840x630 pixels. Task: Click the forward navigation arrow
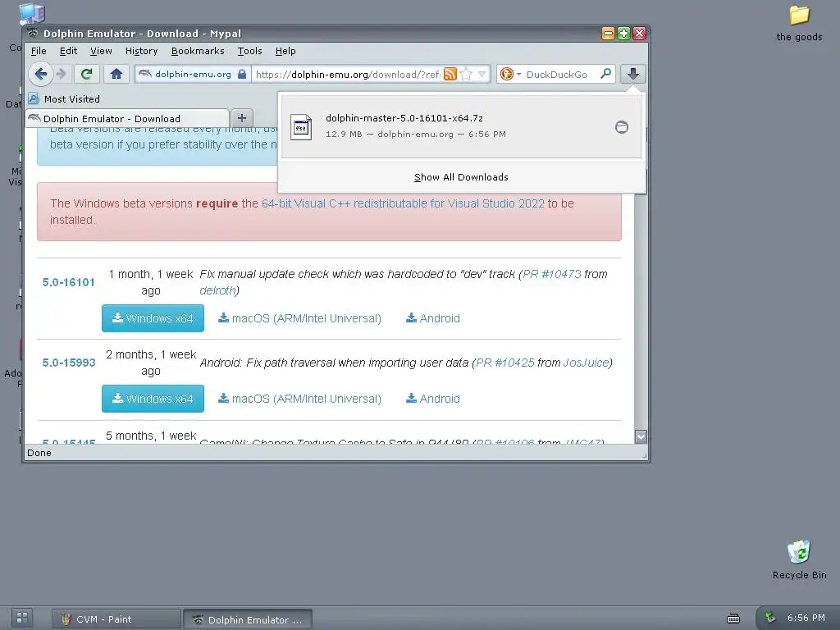61,74
